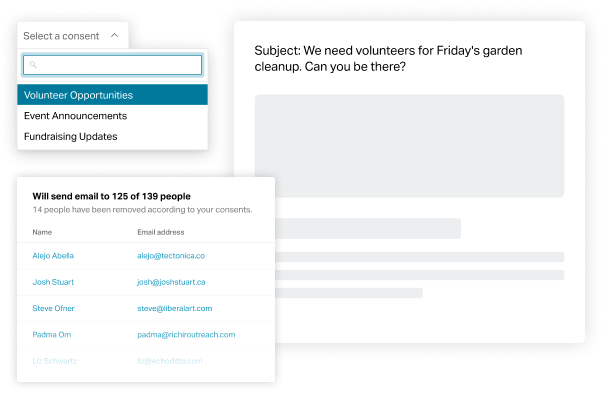This screenshot has height=393, width=606.
Task: Click email steve@liberalart.com
Action: [x=175, y=308]
